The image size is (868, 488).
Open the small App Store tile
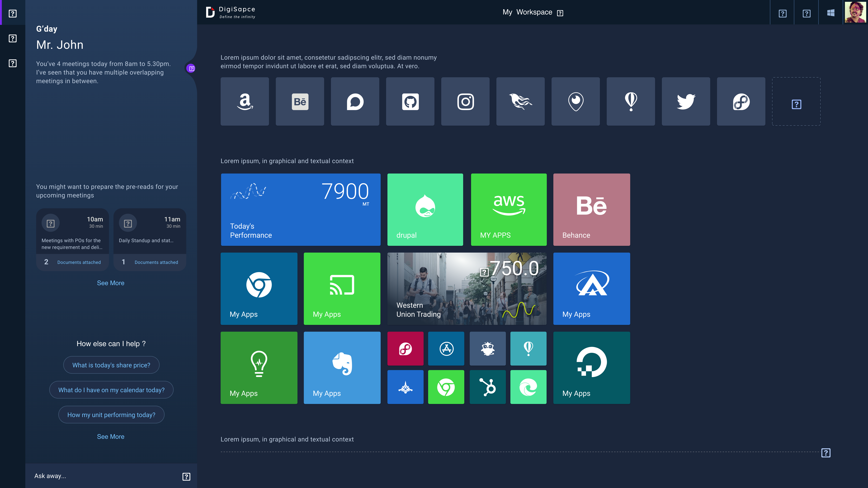point(446,349)
